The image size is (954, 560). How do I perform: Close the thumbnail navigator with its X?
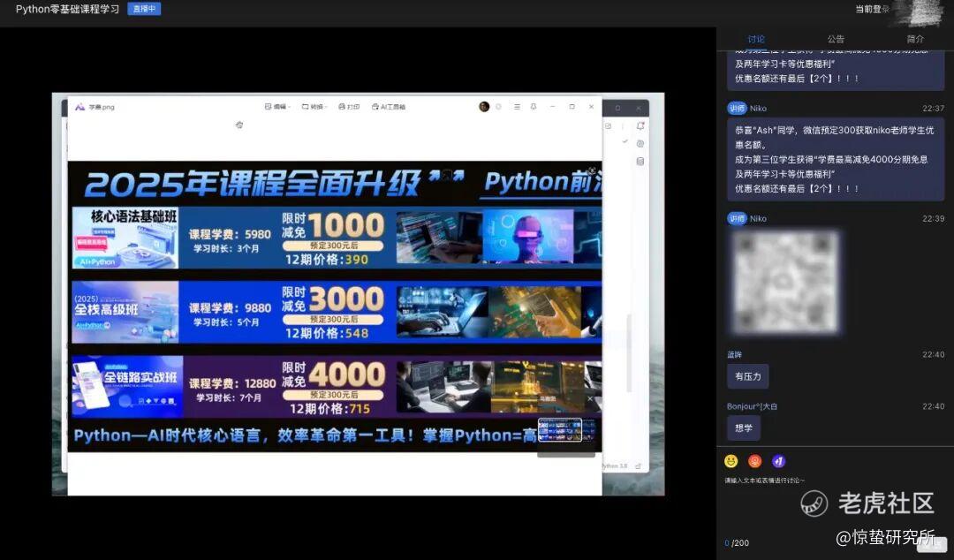coord(589,398)
